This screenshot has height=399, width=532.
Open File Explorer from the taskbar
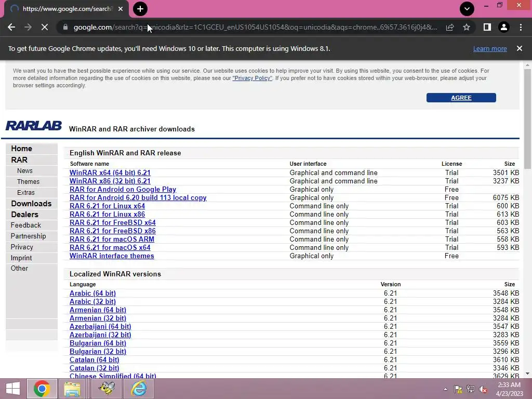click(x=72, y=389)
